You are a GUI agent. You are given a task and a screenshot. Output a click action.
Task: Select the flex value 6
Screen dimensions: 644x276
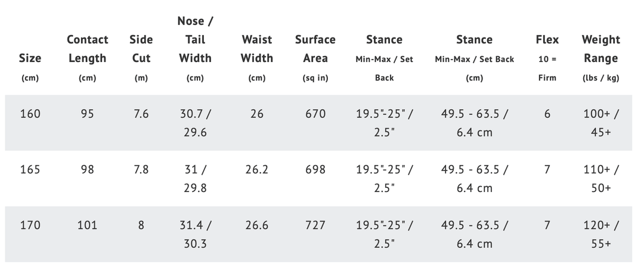547,113
